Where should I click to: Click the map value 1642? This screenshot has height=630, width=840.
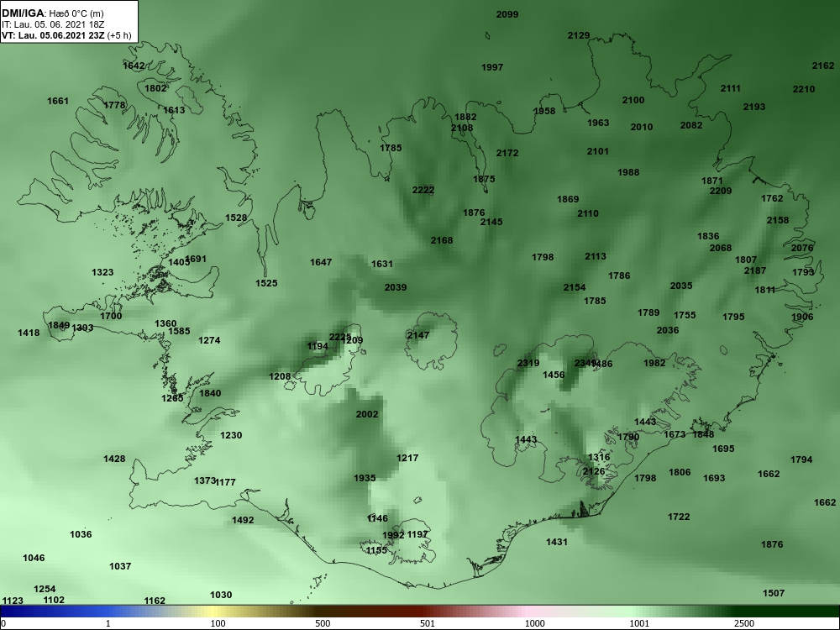click(x=134, y=66)
